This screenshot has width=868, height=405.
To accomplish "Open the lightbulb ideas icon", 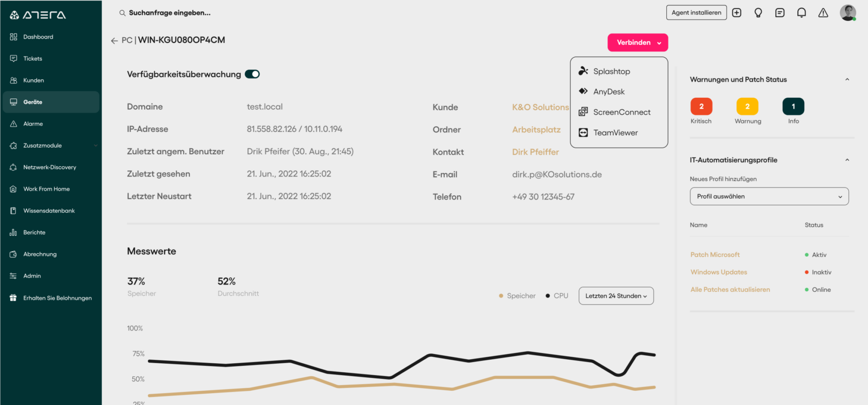I will (758, 12).
